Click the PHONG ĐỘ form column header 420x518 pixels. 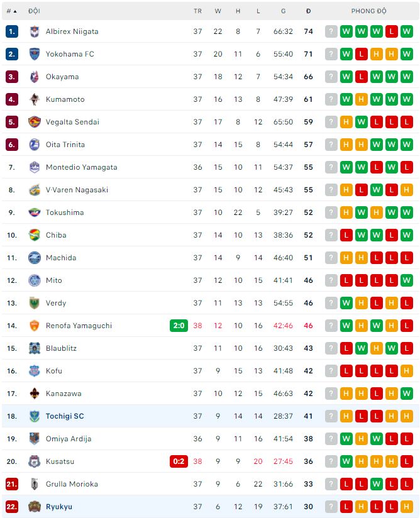pos(369,11)
